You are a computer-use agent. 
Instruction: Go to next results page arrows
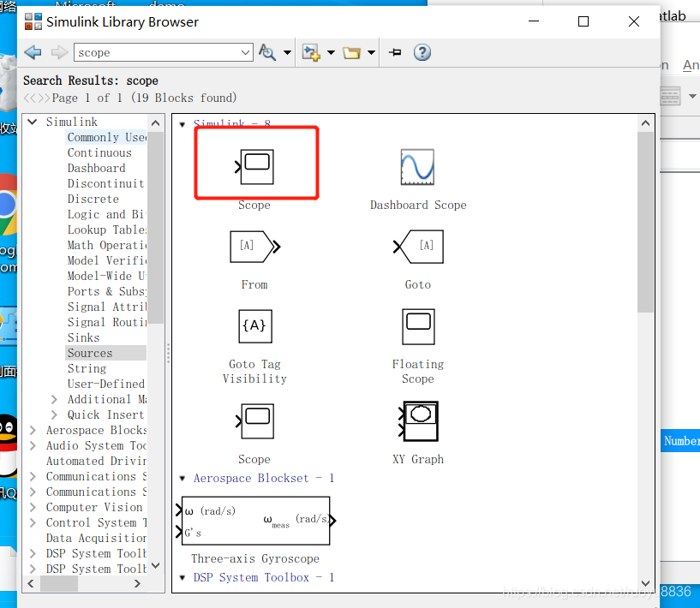pos(44,98)
